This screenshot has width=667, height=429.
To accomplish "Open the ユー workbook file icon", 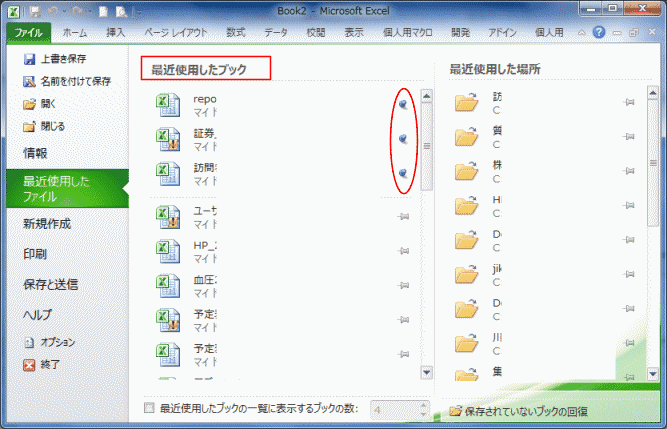I will click(x=168, y=217).
